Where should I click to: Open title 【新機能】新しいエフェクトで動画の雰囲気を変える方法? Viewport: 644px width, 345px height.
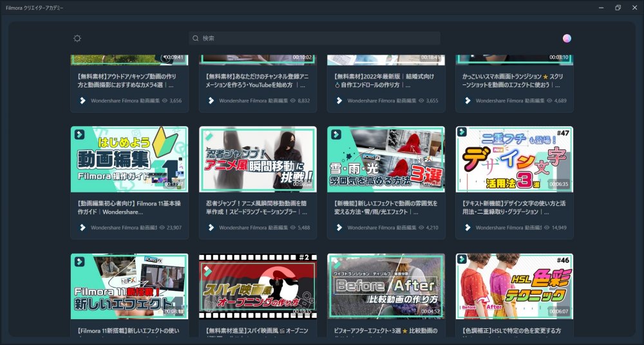(386, 207)
